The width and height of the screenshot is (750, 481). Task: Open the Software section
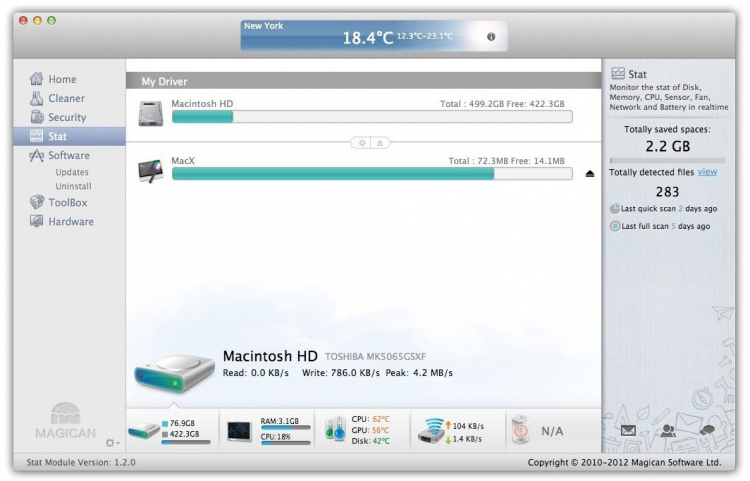pyautogui.click(x=69, y=155)
